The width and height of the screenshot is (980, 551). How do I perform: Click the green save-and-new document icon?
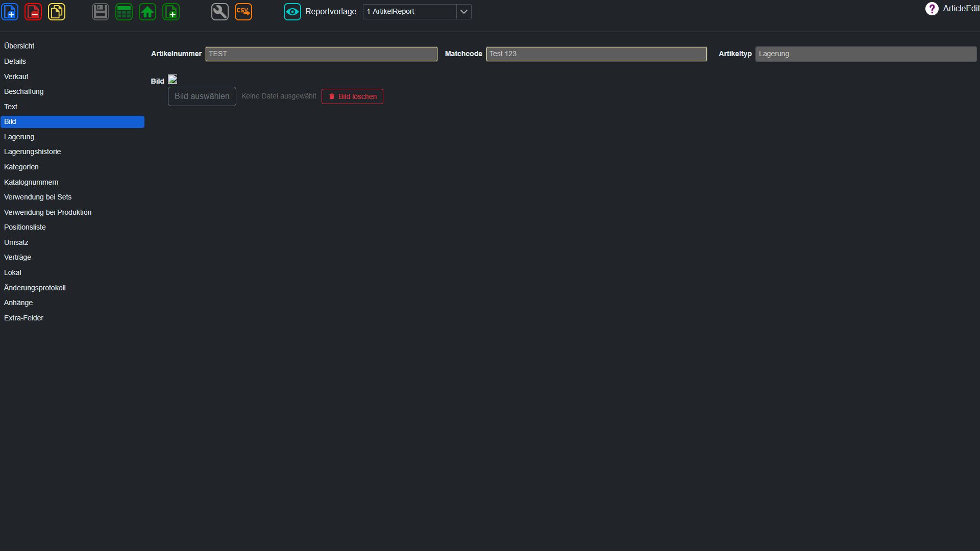[171, 12]
